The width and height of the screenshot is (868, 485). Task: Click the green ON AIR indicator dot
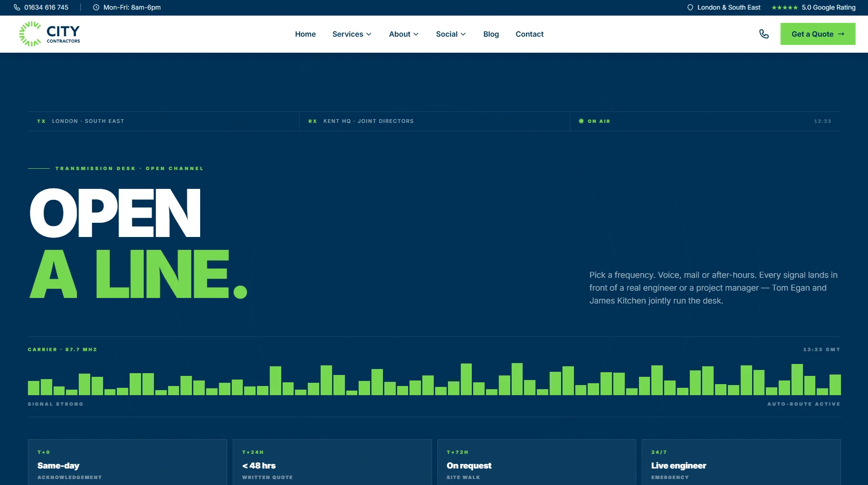click(581, 121)
